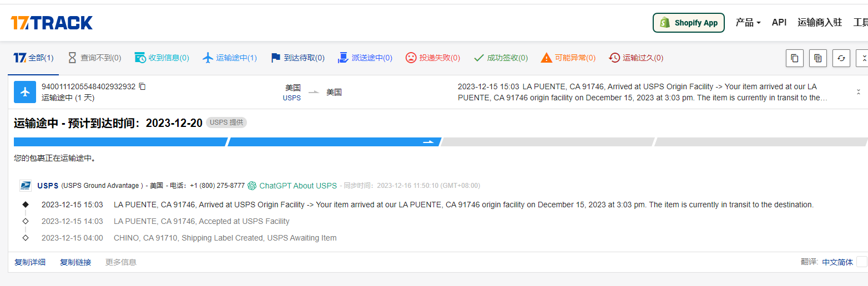The image size is (868, 286).
Task: Copy the tracking number with the copy icon
Action: click(x=143, y=86)
